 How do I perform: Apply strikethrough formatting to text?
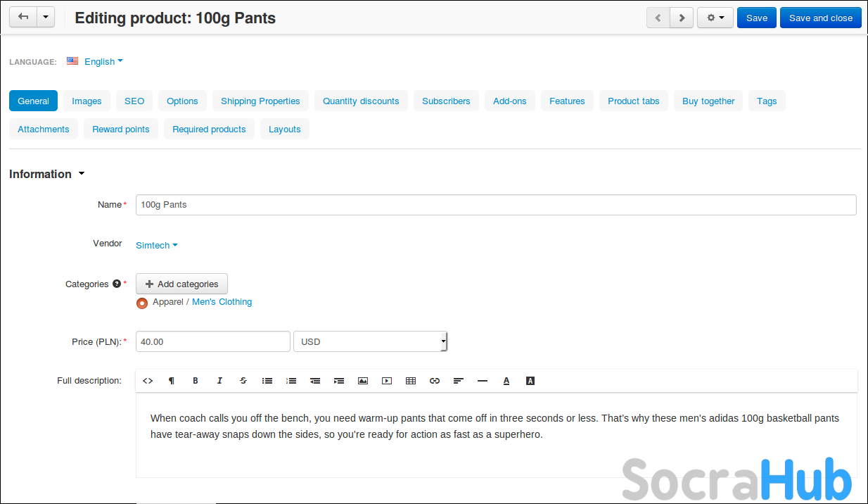coord(243,381)
